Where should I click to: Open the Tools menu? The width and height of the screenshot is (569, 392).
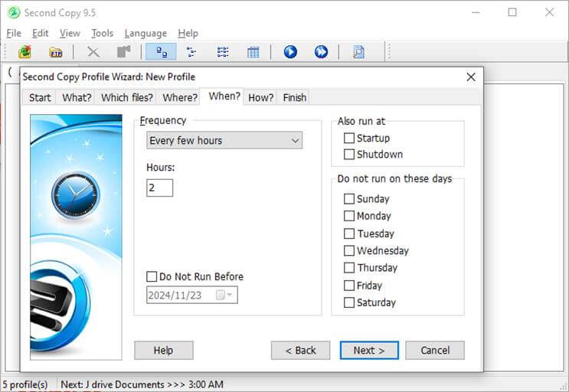coord(103,34)
